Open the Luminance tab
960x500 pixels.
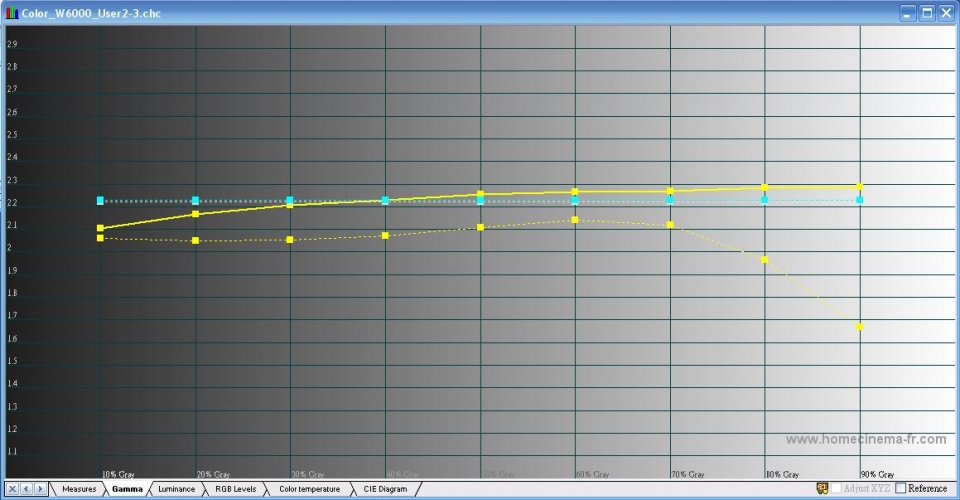[x=176, y=489]
